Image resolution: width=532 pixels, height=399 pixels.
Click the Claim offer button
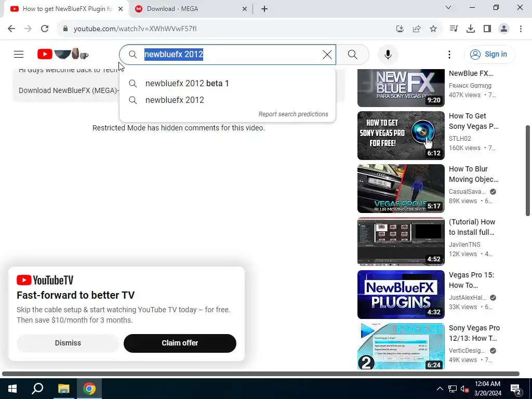tap(180, 343)
